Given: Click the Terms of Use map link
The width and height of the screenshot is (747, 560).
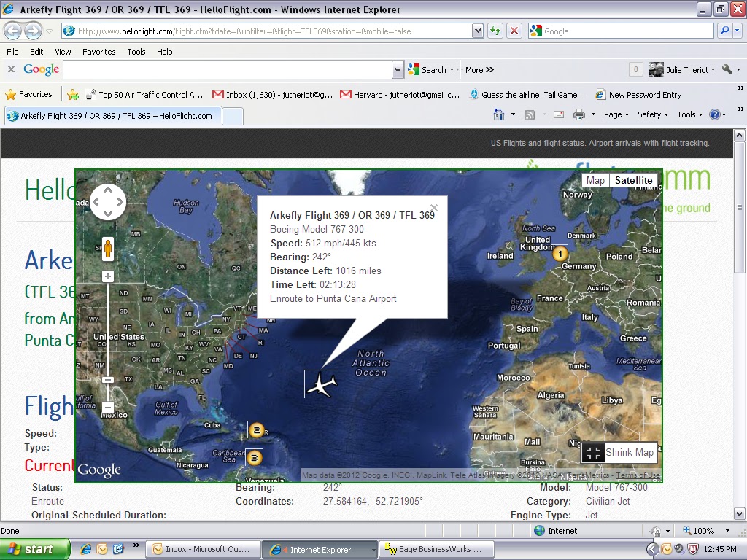Looking at the screenshot, I should pos(638,475).
